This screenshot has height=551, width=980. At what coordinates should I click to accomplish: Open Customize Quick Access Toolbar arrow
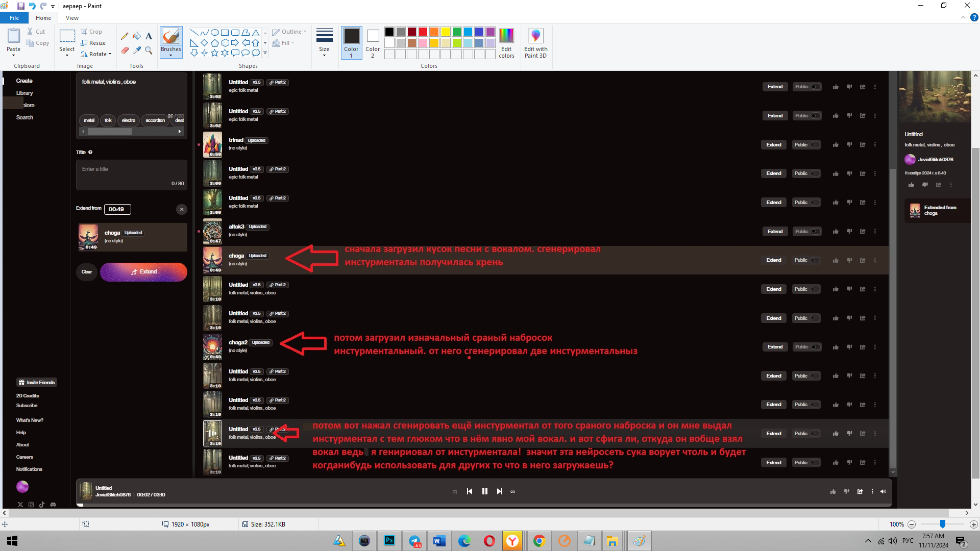point(53,7)
